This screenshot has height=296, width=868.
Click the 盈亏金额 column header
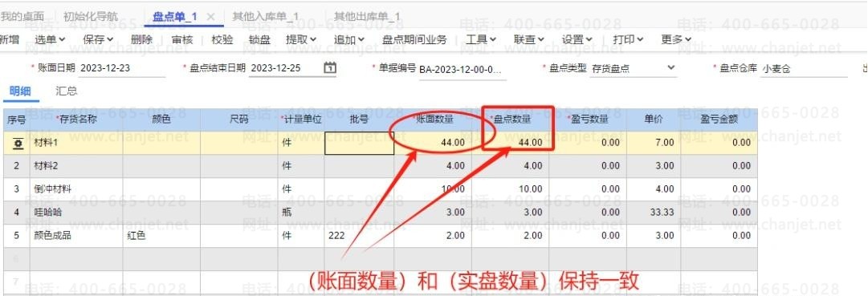coord(719,120)
